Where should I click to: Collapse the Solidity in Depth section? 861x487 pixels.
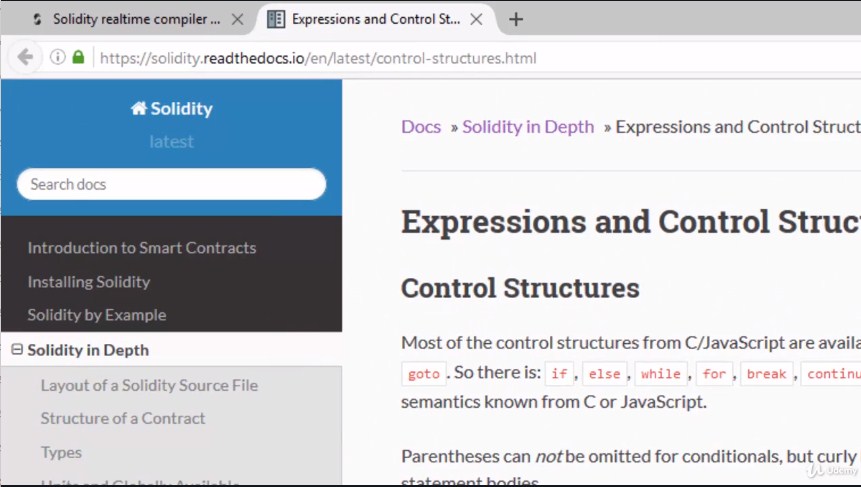[x=17, y=349]
